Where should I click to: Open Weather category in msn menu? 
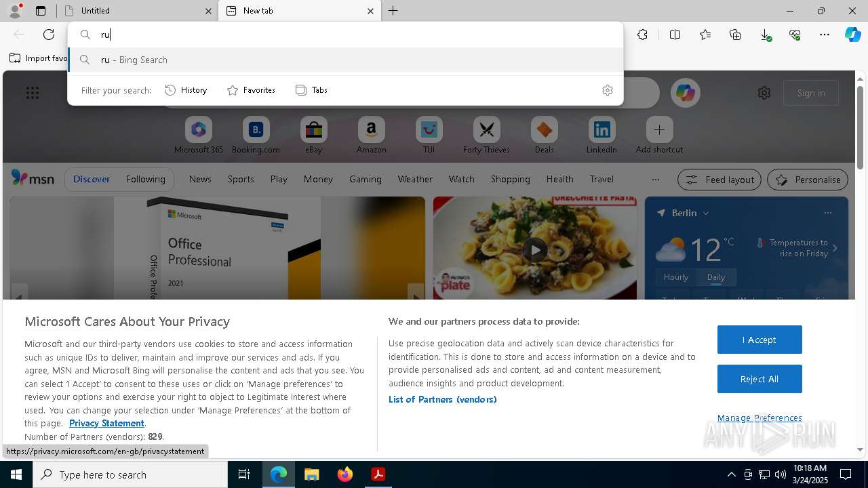pyautogui.click(x=415, y=179)
